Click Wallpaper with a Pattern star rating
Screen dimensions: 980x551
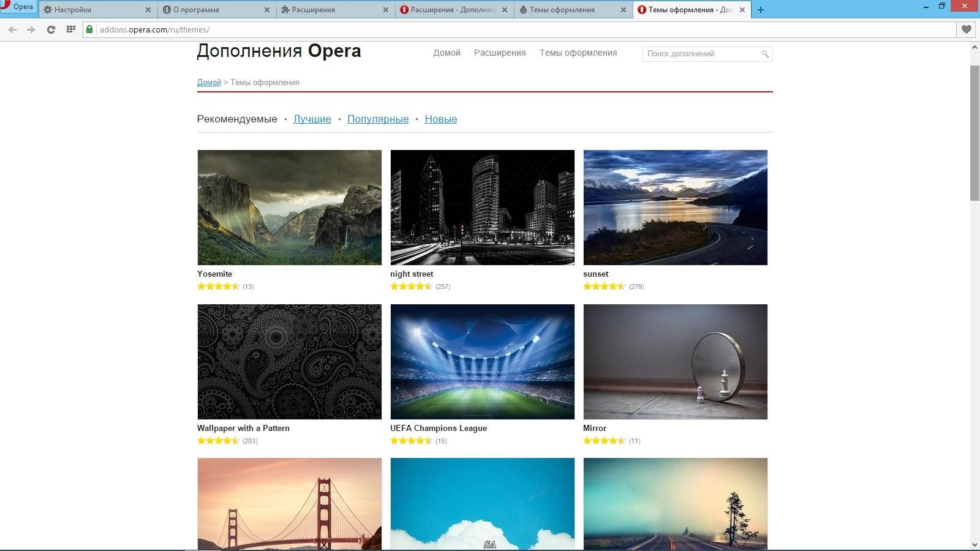pyautogui.click(x=218, y=440)
